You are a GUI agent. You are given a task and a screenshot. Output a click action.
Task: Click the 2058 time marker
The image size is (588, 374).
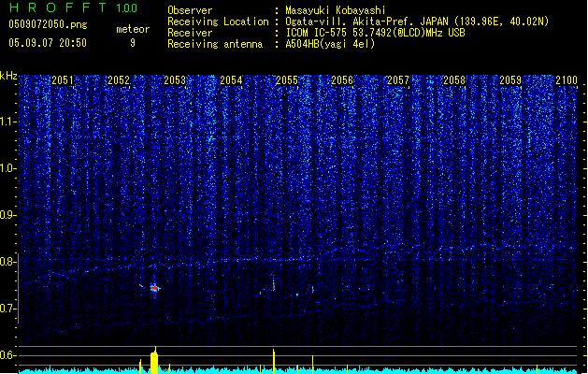pos(454,80)
